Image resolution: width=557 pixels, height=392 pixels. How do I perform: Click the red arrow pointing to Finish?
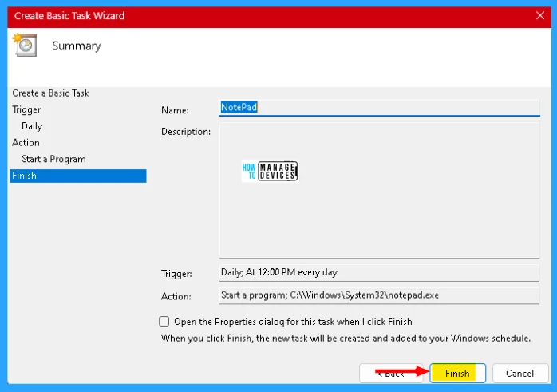[x=401, y=371]
